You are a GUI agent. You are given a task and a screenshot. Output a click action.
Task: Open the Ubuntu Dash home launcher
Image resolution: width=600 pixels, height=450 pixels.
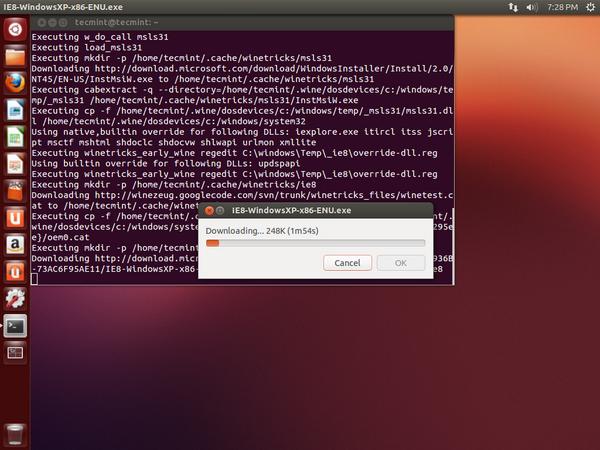tap(15, 29)
